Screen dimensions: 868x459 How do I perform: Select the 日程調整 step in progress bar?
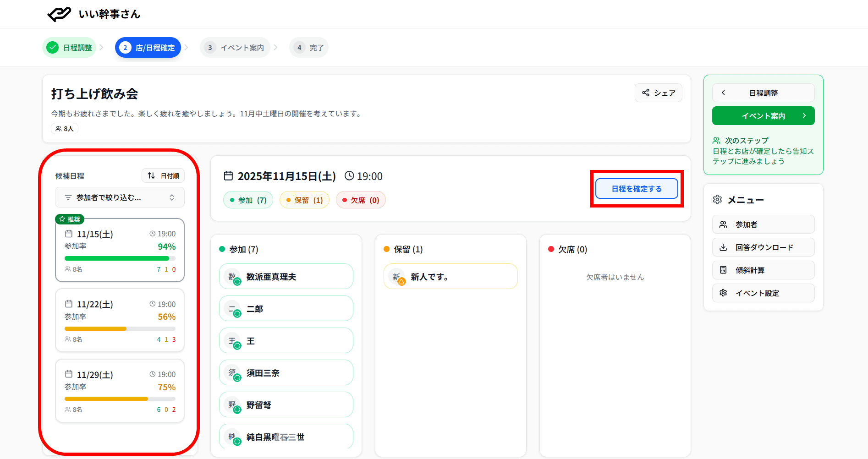click(70, 48)
